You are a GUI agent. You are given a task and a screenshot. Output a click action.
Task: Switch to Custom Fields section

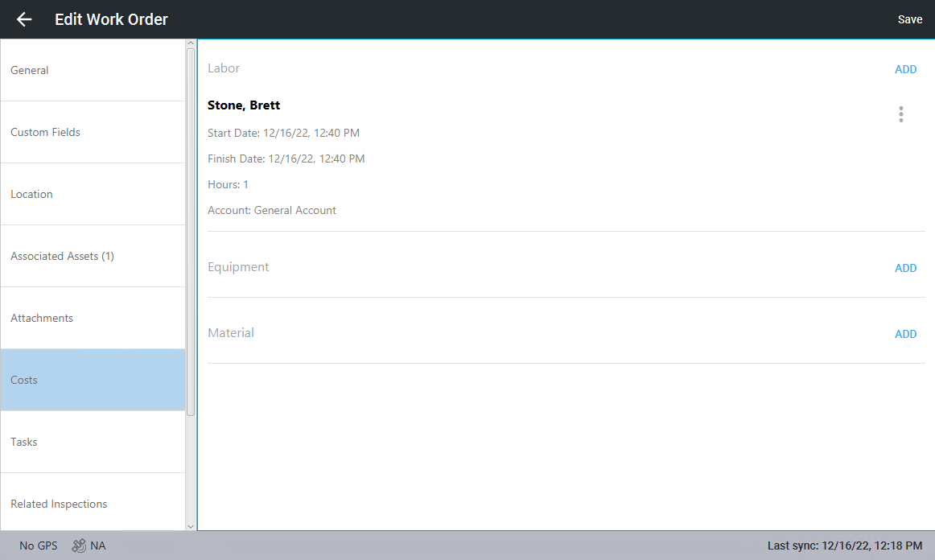(93, 132)
